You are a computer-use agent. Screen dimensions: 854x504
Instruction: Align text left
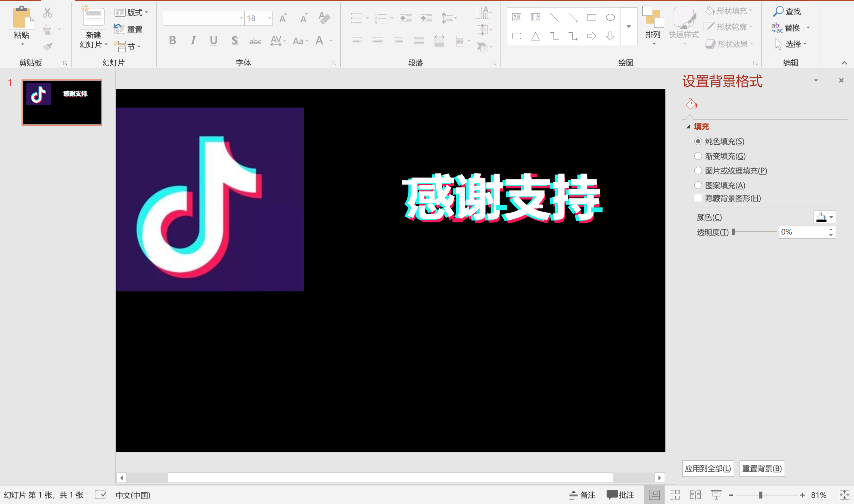coord(357,41)
